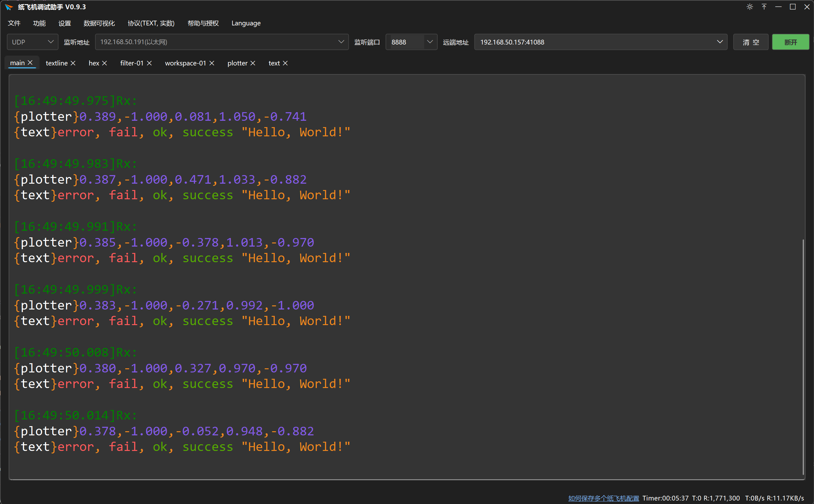Image resolution: width=814 pixels, height=504 pixels.
Task: Click the green 断开 disconnect button
Action: tap(790, 42)
